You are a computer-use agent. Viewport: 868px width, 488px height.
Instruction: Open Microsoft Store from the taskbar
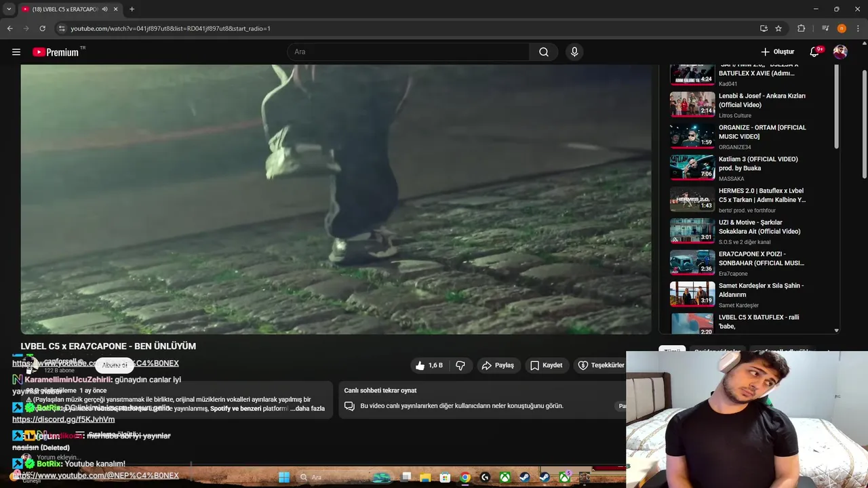(x=445, y=477)
